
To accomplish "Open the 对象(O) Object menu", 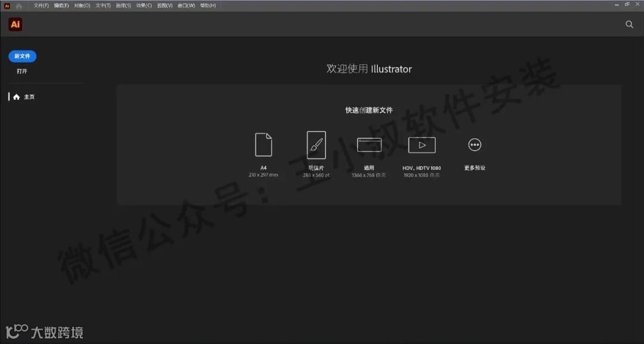I will [x=82, y=6].
